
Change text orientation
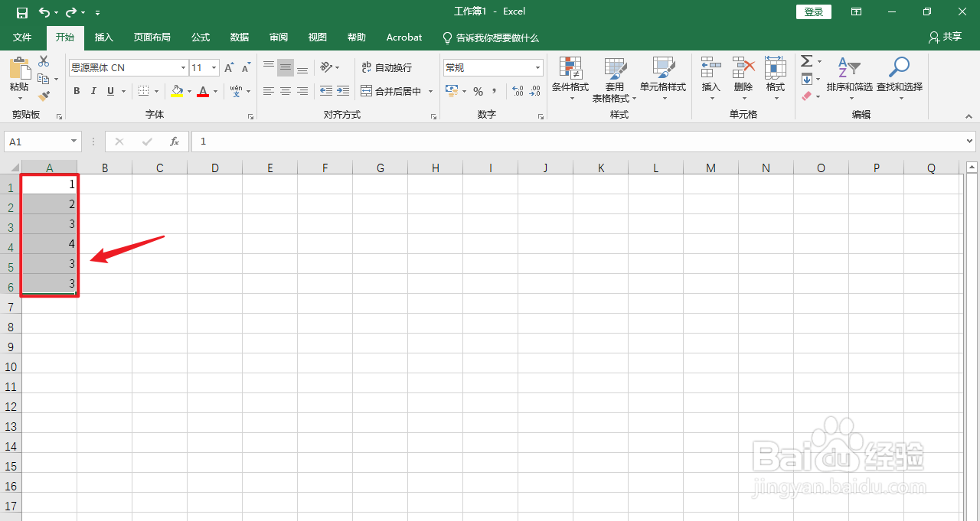coord(326,67)
